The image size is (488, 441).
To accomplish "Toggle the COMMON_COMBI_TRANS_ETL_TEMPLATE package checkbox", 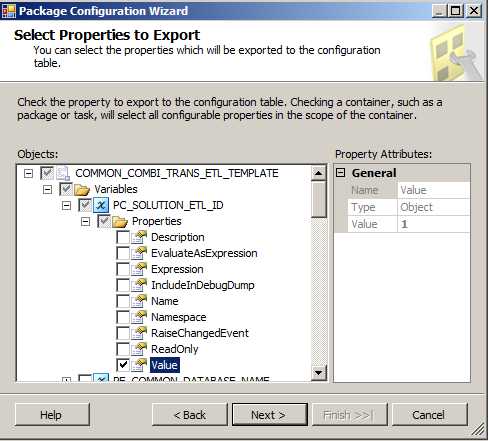I will (x=47, y=173).
